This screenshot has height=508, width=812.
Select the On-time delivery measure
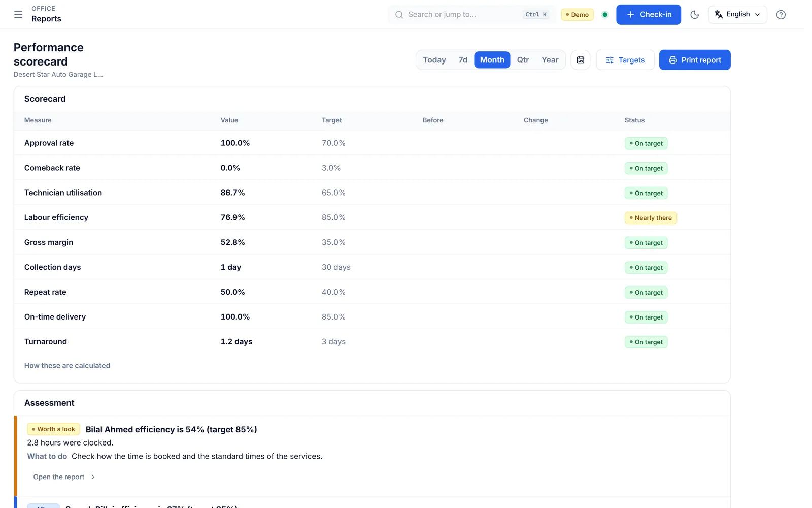(55, 317)
